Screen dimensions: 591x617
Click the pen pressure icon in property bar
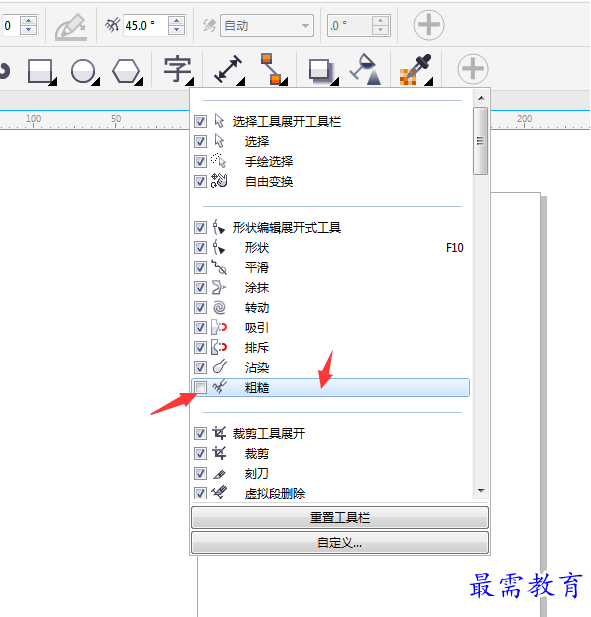(71, 27)
